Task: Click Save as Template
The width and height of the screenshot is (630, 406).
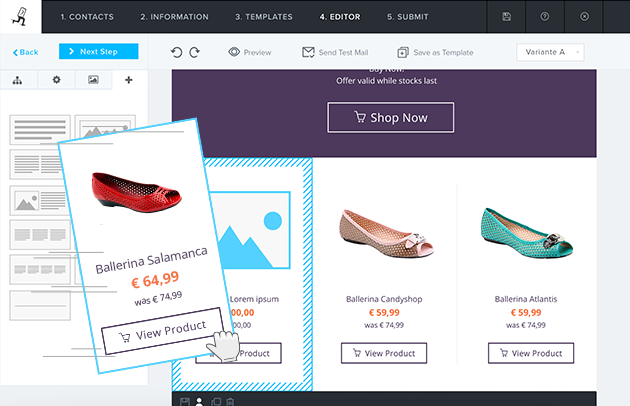Action: [x=435, y=52]
